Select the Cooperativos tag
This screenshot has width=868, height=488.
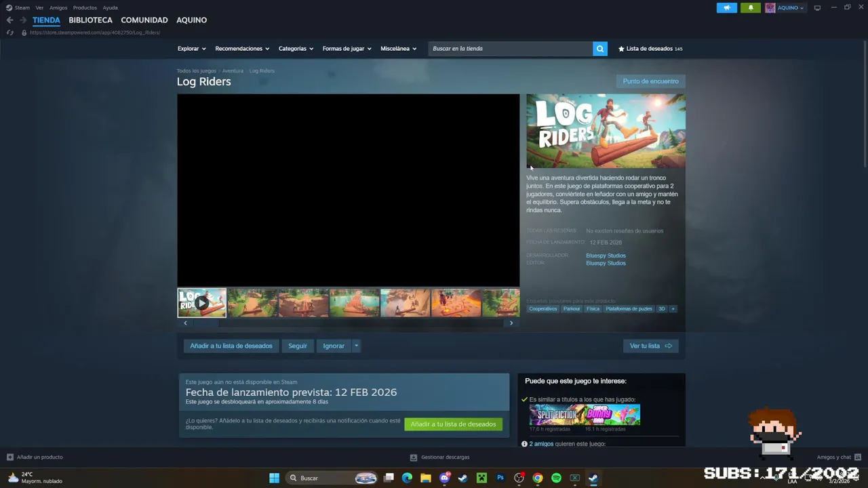point(543,309)
